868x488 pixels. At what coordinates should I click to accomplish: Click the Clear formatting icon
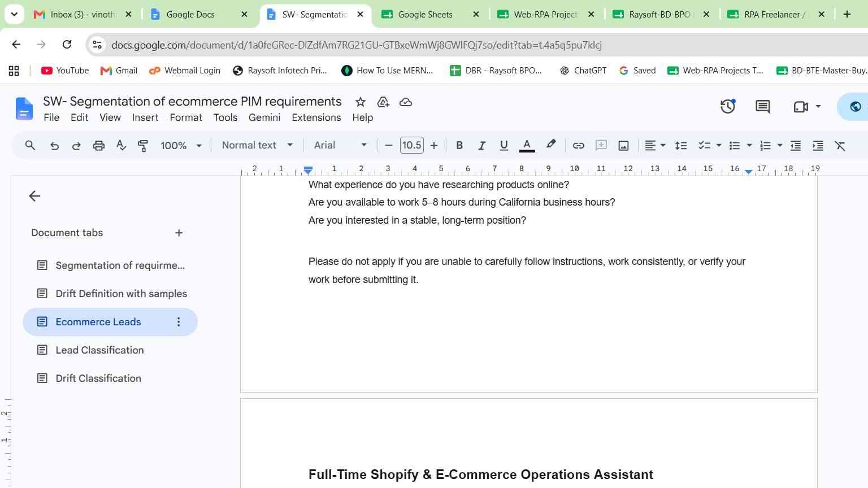pyautogui.click(x=840, y=146)
